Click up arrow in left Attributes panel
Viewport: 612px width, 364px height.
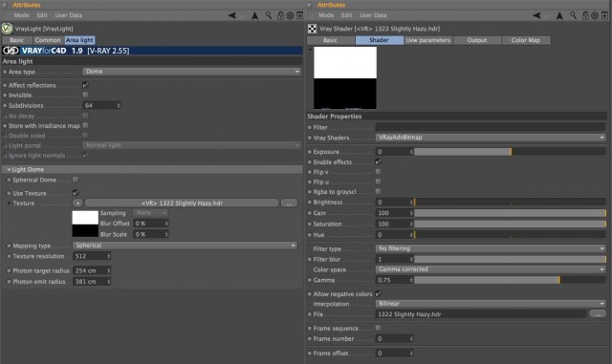pyautogui.click(x=255, y=15)
